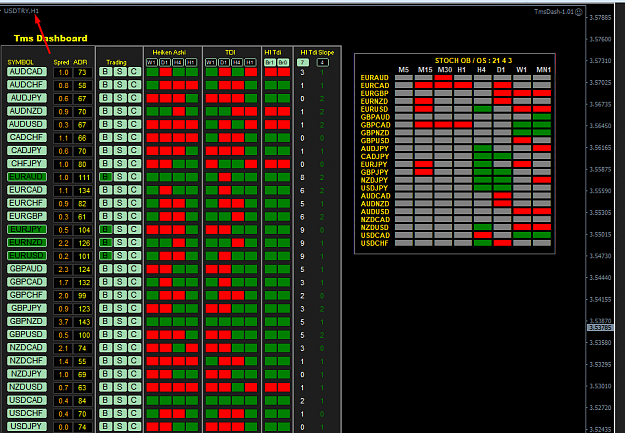
Task: Toggle the TDI D1 timeframe button
Action: pos(224,63)
